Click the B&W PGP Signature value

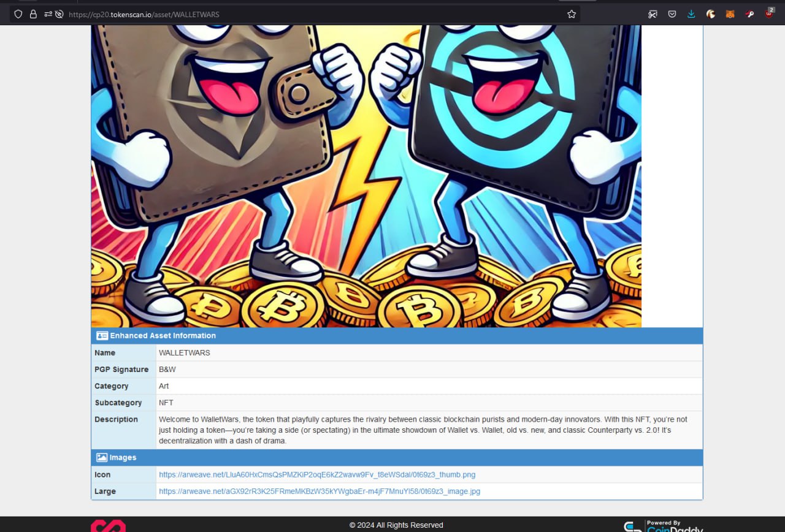[x=167, y=370]
